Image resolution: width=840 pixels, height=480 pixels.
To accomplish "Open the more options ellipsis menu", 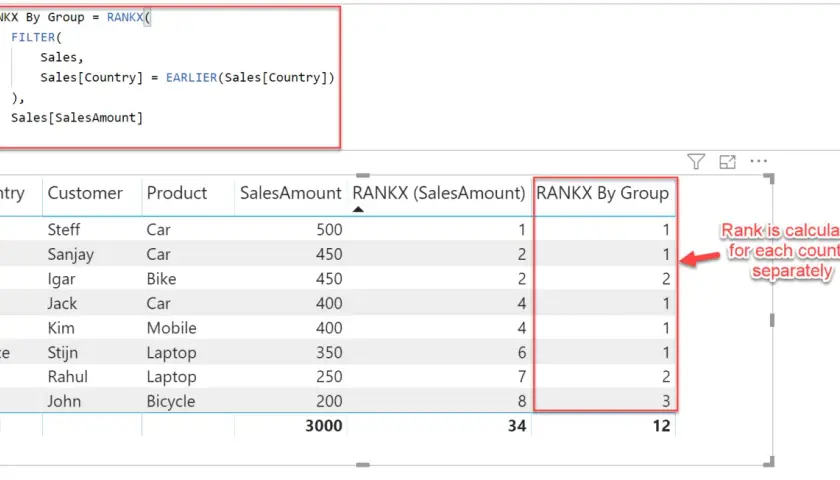I will 759,161.
